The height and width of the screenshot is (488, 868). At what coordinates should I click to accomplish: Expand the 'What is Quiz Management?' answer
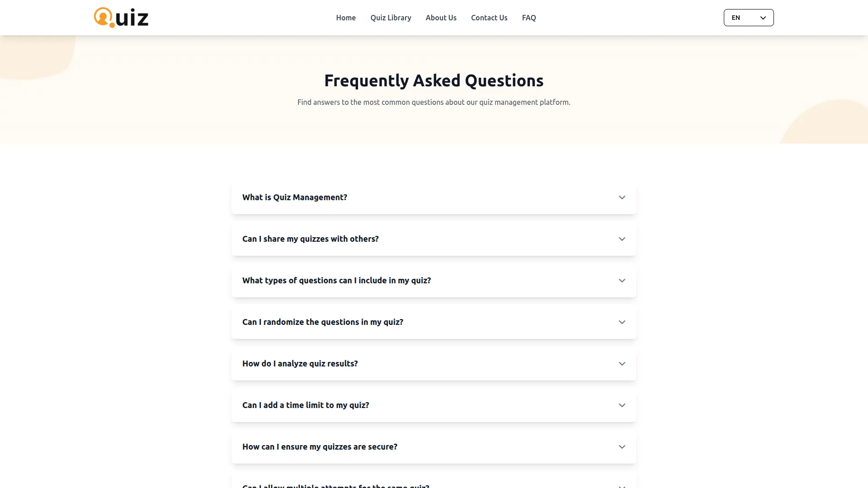click(434, 197)
